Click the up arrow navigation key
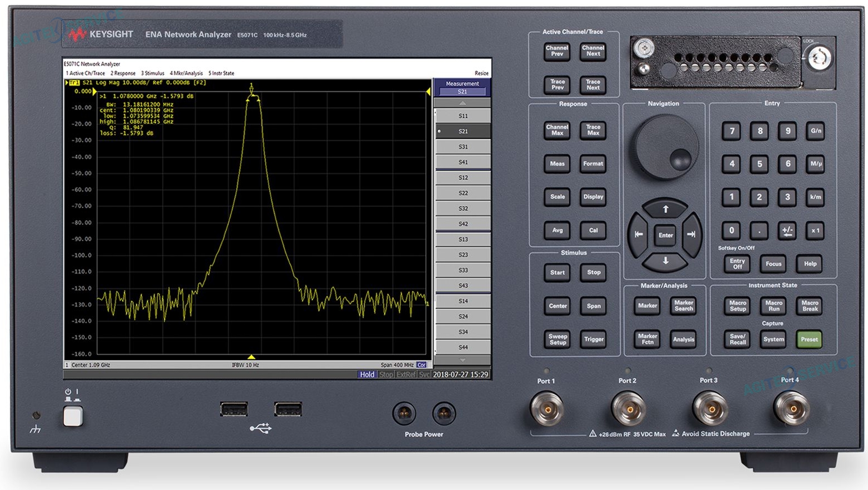The image size is (868, 490). click(x=665, y=209)
